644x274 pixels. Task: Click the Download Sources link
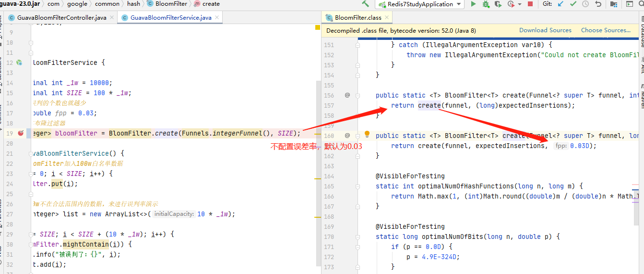tap(545, 30)
